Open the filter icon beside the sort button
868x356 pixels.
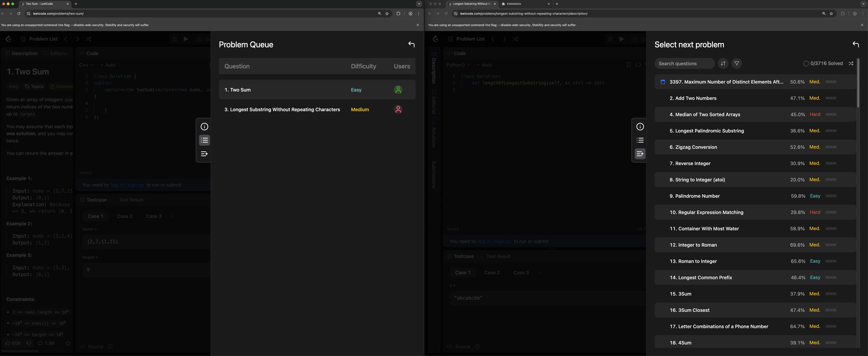pos(737,64)
